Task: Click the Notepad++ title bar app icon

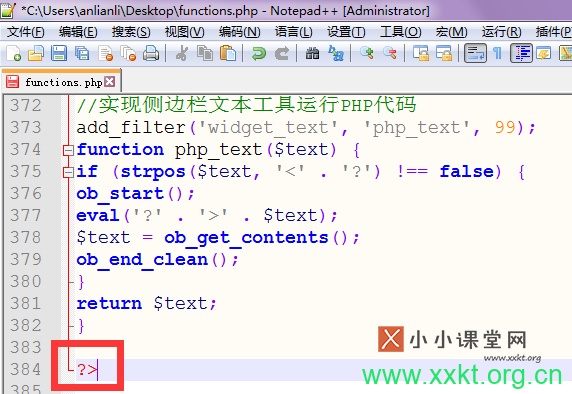Action: tap(8, 10)
